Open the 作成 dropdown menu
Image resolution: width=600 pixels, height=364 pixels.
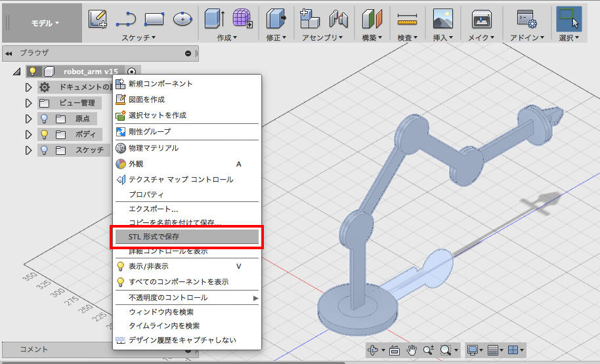227,37
